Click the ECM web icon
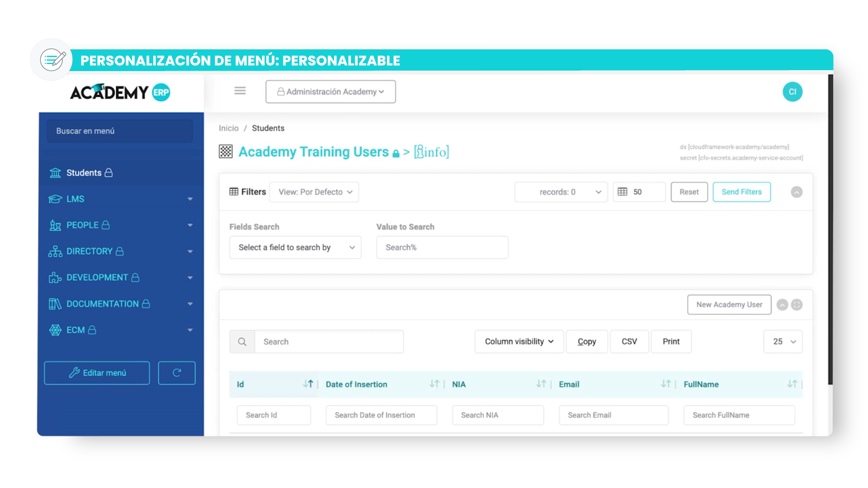The image size is (868, 488). click(x=55, y=330)
